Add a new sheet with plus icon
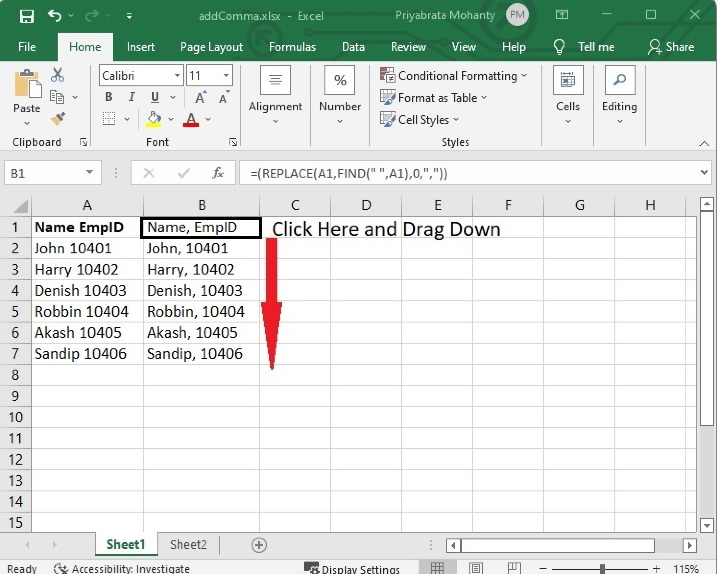720x574 pixels. [259, 545]
